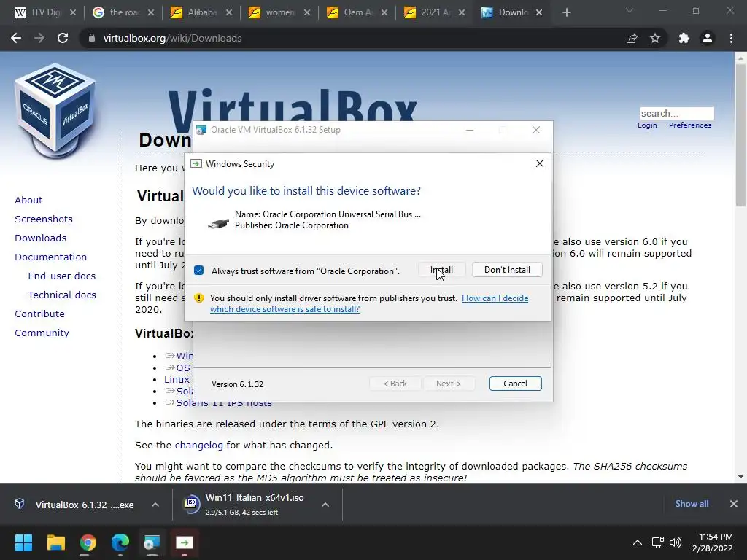Open Windows Start menu
The image size is (747, 560).
point(23,542)
